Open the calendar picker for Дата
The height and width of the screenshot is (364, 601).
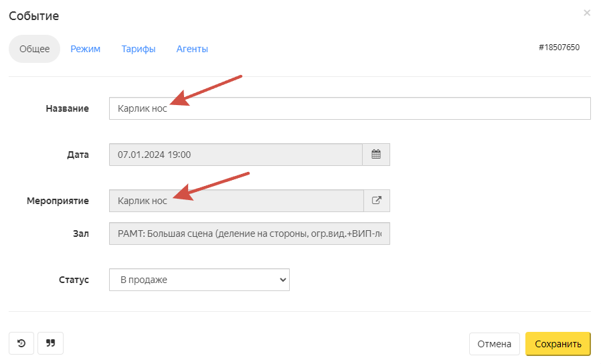point(376,155)
